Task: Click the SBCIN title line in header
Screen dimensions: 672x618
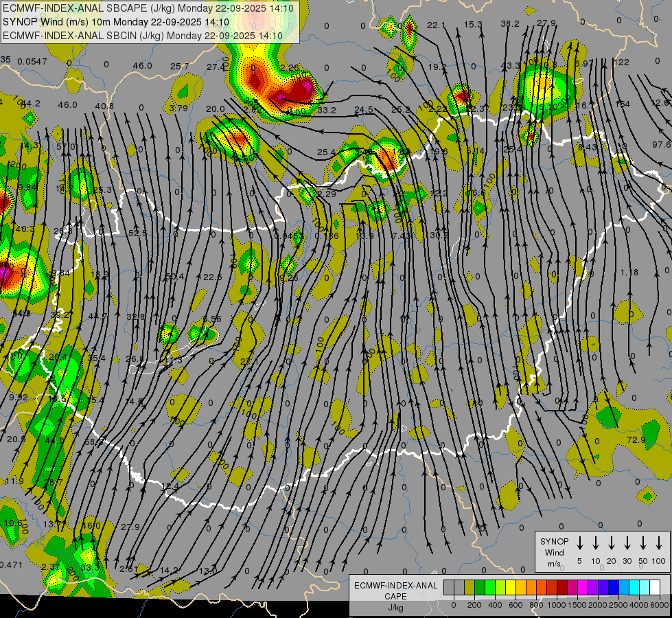Action: click(143, 36)
